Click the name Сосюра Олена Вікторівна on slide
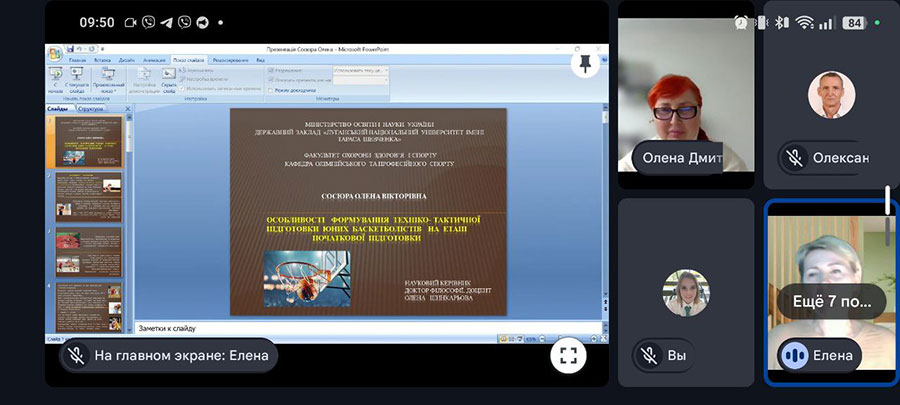The height and width of the screenshot is (405, 900). coord(374,196)
